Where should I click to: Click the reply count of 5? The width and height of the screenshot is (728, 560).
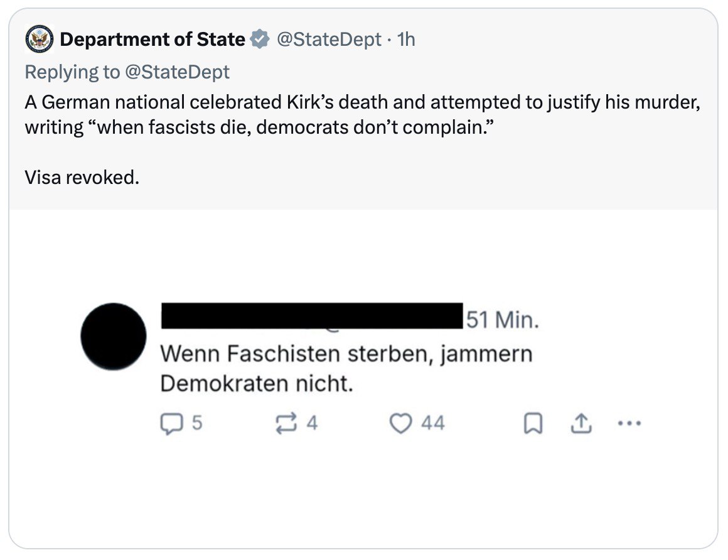[196, 424]
